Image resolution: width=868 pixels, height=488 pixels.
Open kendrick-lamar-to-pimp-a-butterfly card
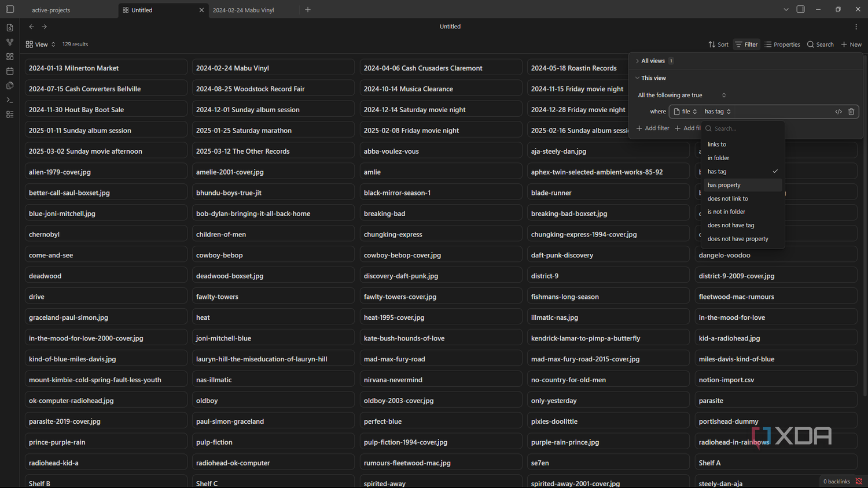click(x=608, y=339)
